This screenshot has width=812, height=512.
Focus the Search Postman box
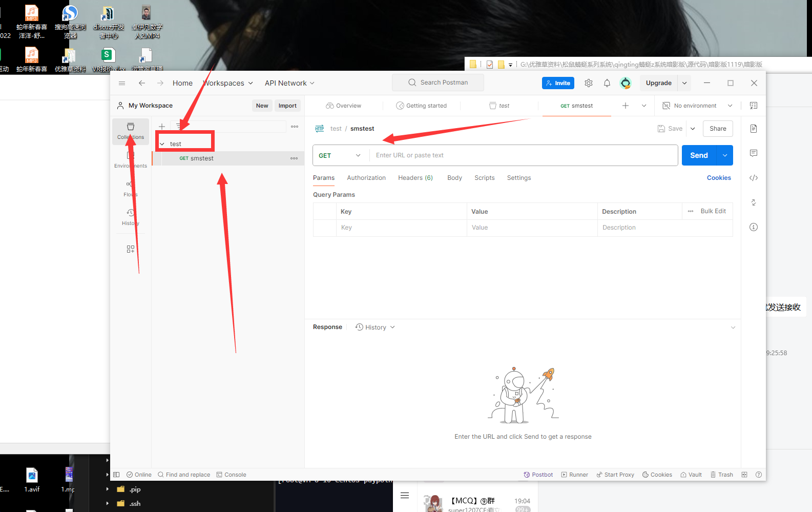[x=438, y=83]
